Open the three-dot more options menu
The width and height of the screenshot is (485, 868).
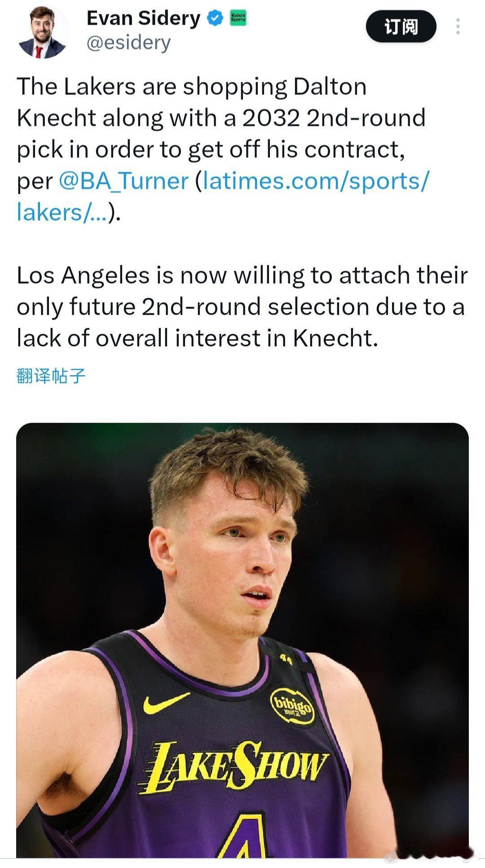coord(458,27)
